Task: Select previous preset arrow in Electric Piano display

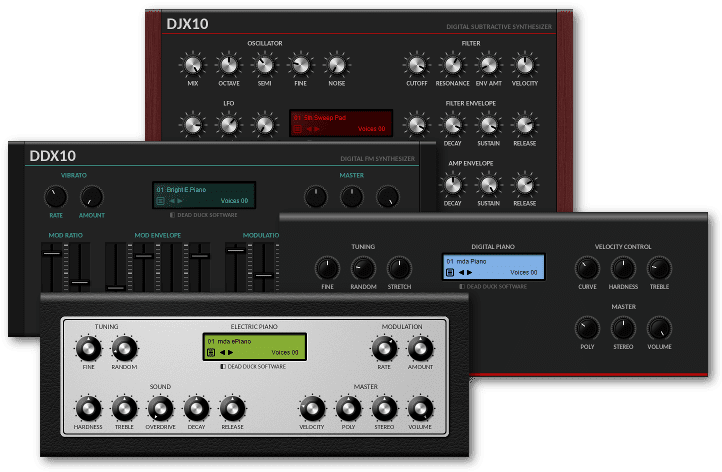Action: [x=222, y=353]
